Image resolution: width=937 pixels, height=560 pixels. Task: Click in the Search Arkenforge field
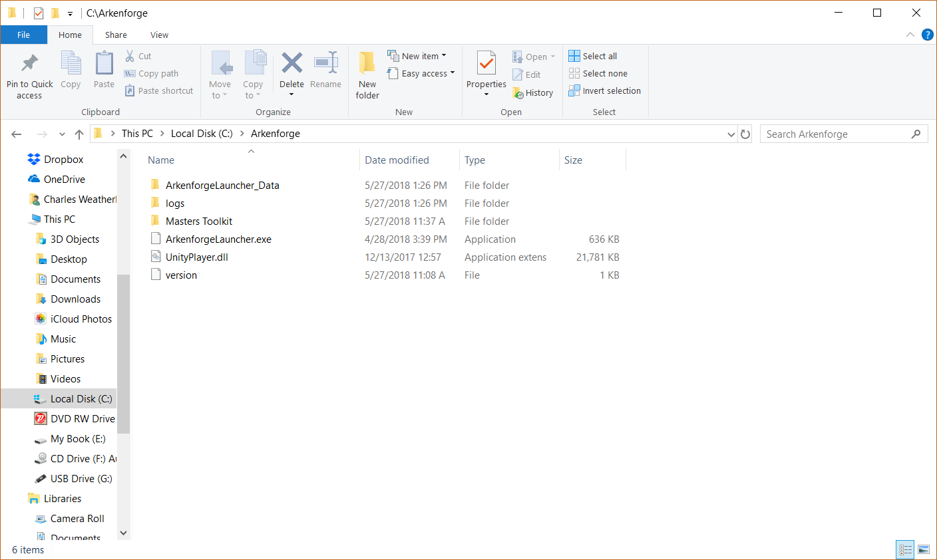(835, 134)
